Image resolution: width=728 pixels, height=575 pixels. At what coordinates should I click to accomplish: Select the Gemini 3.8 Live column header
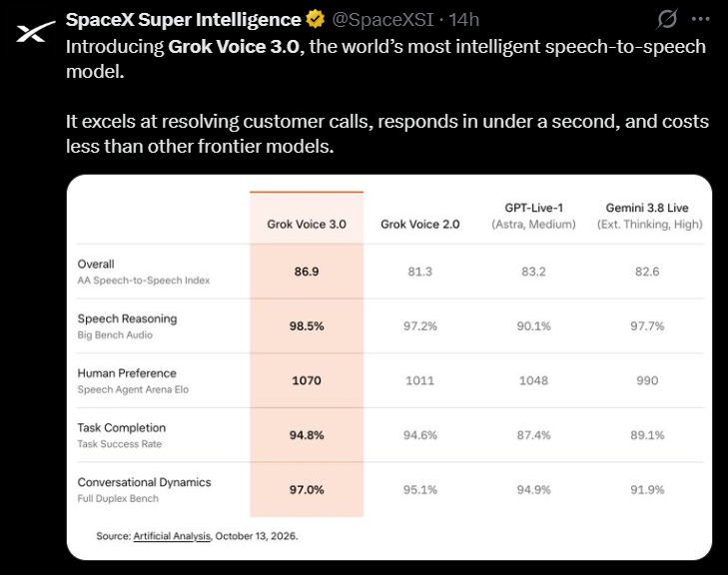[647, 216]
